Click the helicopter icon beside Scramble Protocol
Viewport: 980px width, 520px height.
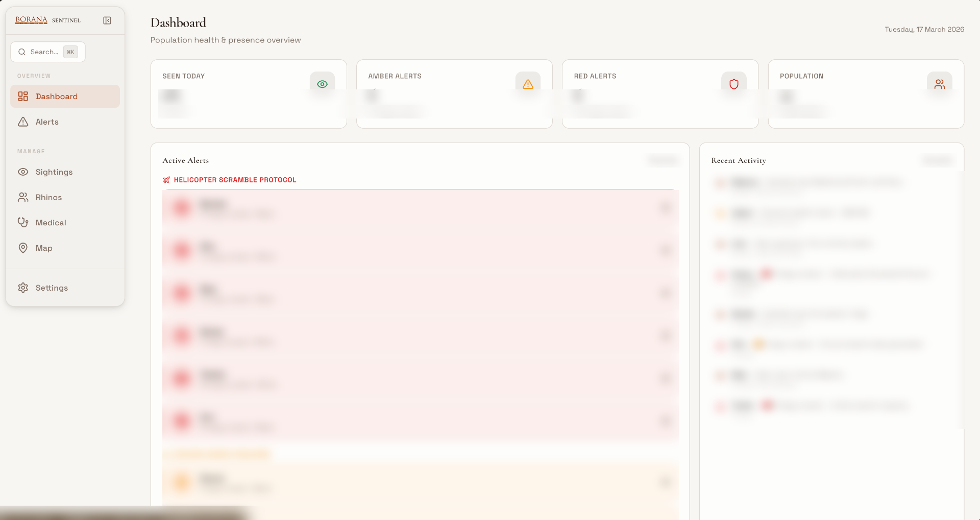(166, 180)
